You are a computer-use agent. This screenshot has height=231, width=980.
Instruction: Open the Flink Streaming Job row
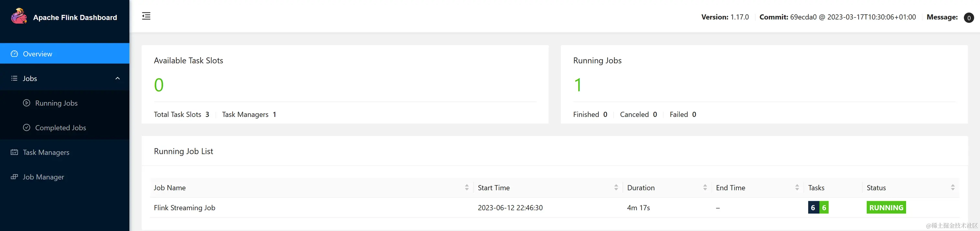(555, 207)
